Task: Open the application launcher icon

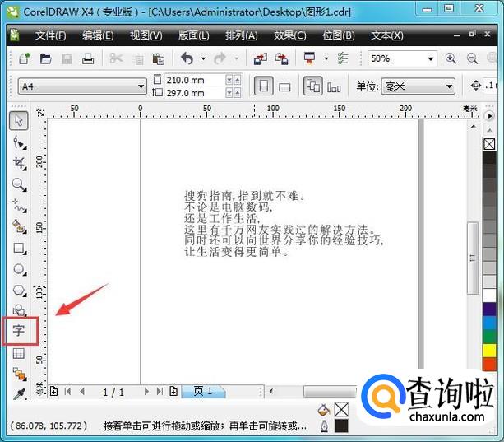Action: pos(309,58)
